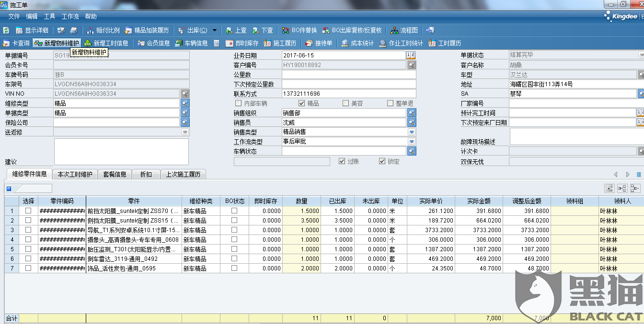Image resolution: width=644 pixels, height=324 pixels.
Task: Click the lookup icon beside 销售员
Action: point(412,123)
